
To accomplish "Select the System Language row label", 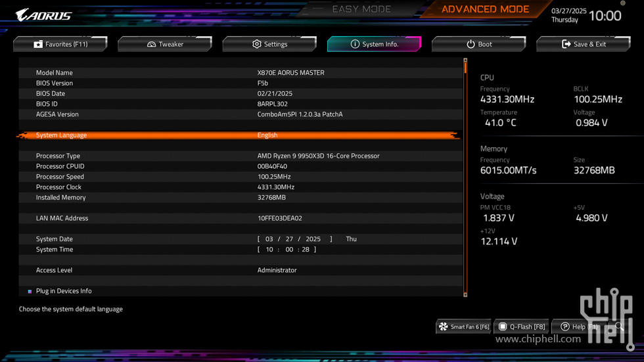I will tap(61, 135).
